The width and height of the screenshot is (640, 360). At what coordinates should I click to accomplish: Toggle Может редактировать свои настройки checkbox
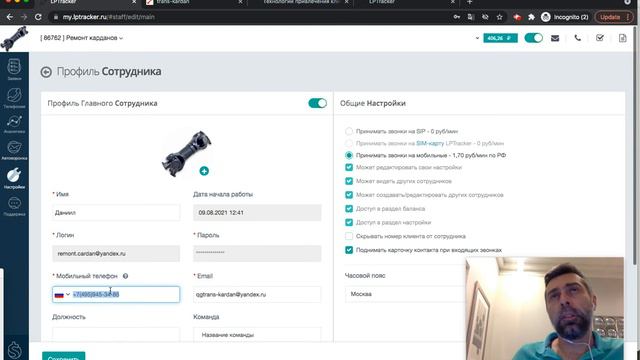tap(349, 167)
